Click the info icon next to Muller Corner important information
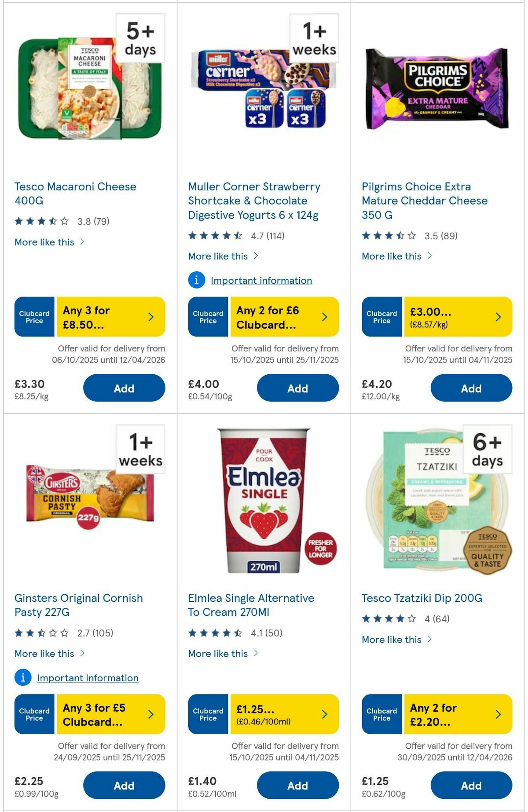 (x=196, y=279)
